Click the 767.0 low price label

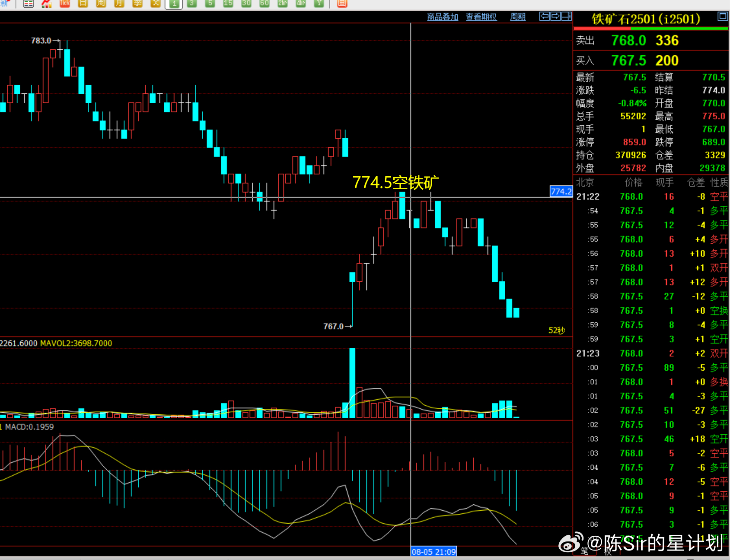click(333, 326)
